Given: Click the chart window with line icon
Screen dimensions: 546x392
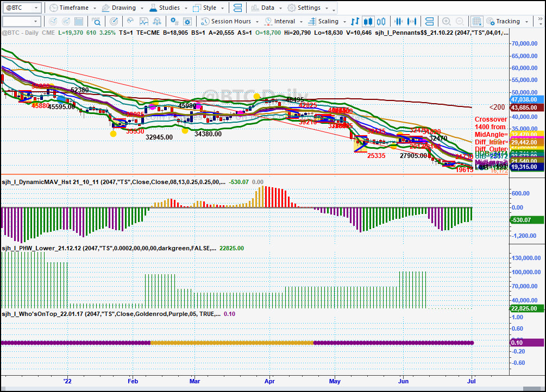Looking at the screenshot, I should point(144,22).
